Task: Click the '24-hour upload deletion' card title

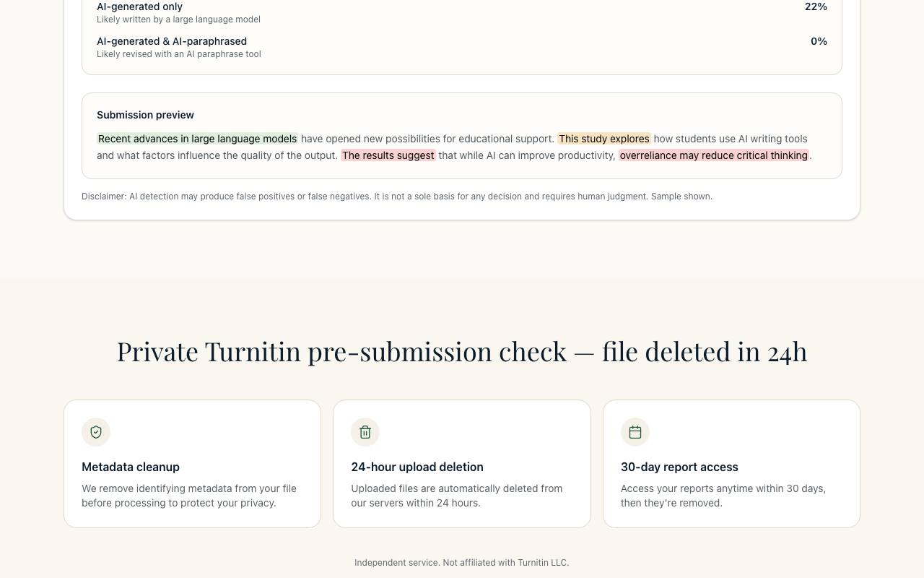Action: (417, 467)
